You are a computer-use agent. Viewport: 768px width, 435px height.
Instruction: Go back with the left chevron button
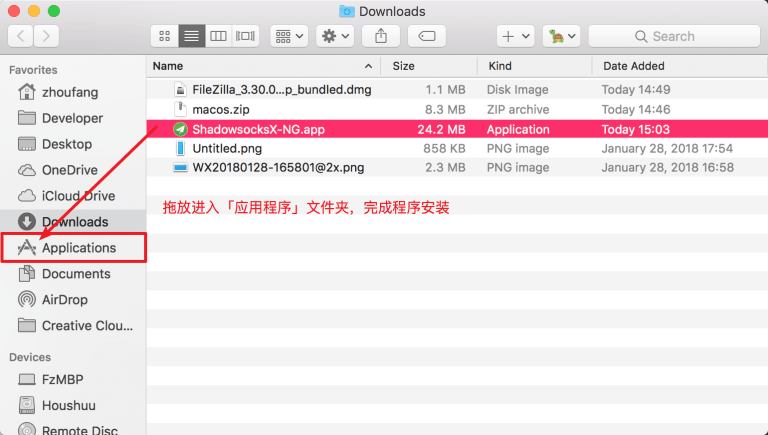coord(21,36)
